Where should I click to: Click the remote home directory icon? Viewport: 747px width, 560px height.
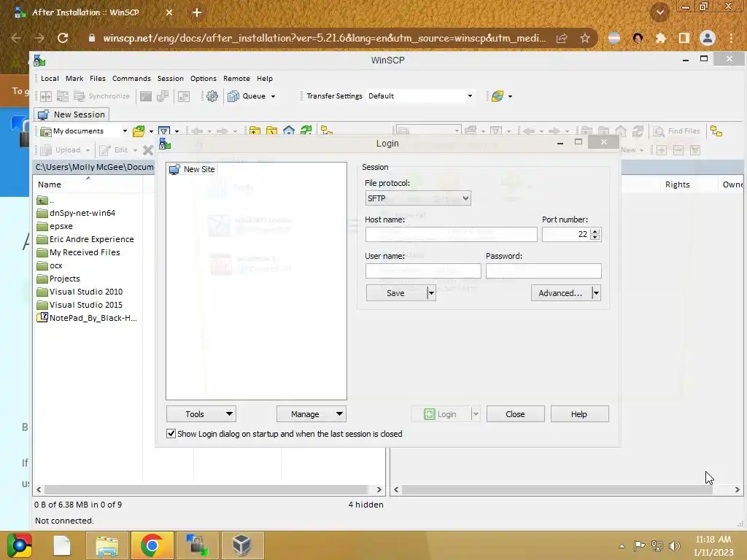[621, 131]
